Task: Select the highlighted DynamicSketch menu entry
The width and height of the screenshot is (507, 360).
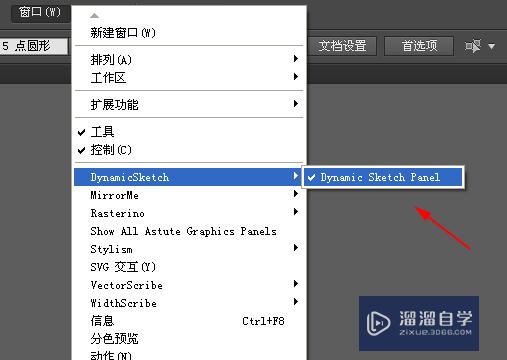Action: click(x=189, y=177)
